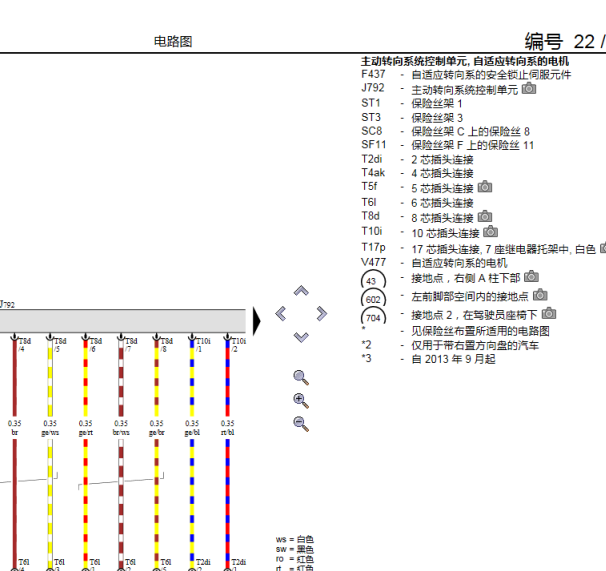Viewport: 606px width, 571px height.
Task: Zoom out with the minus magnifier
Action: 301,424
